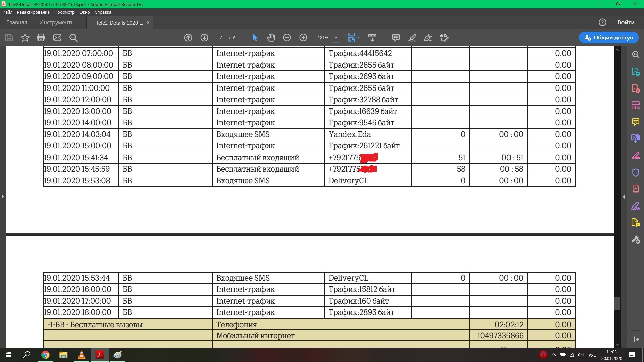Viewport: 644px width, 362px height.
Task: Click the Общий доступ share button
Action: click(608, 38)
